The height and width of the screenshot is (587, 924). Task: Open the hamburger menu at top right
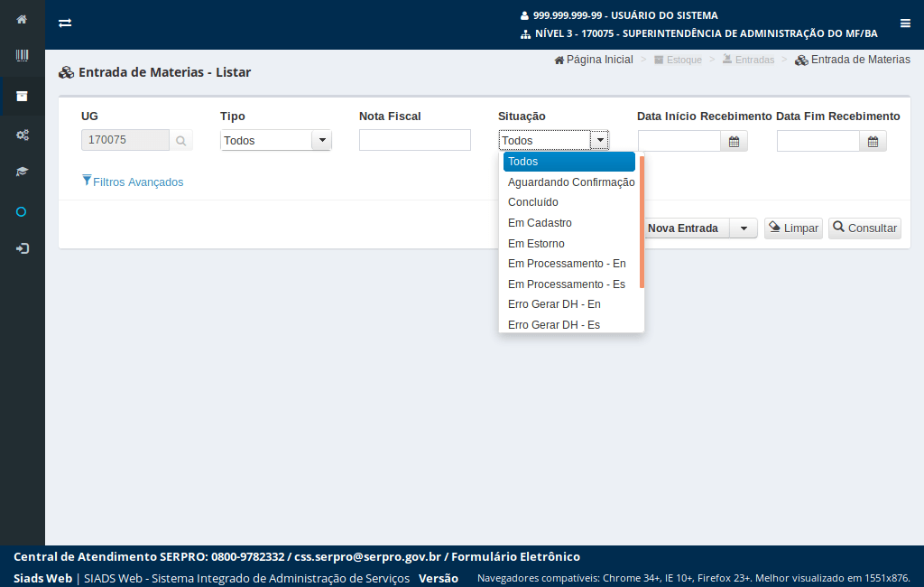point(905,23)
